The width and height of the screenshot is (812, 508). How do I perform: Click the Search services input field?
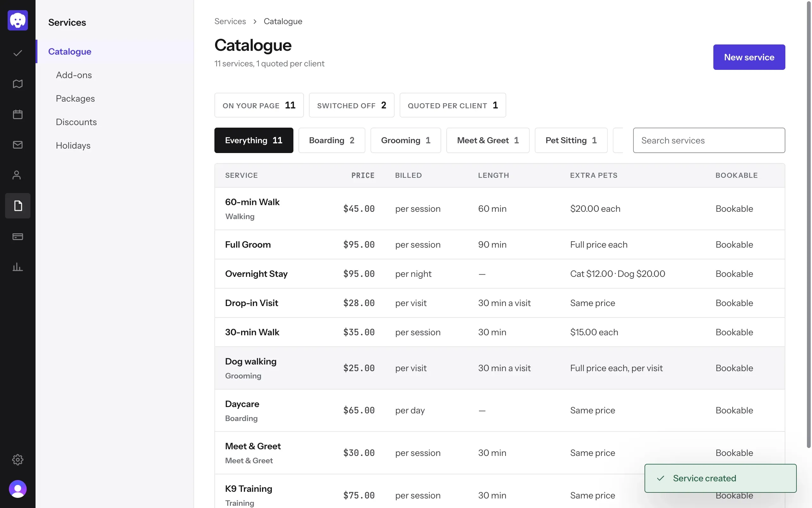click(x=709, y=140)
